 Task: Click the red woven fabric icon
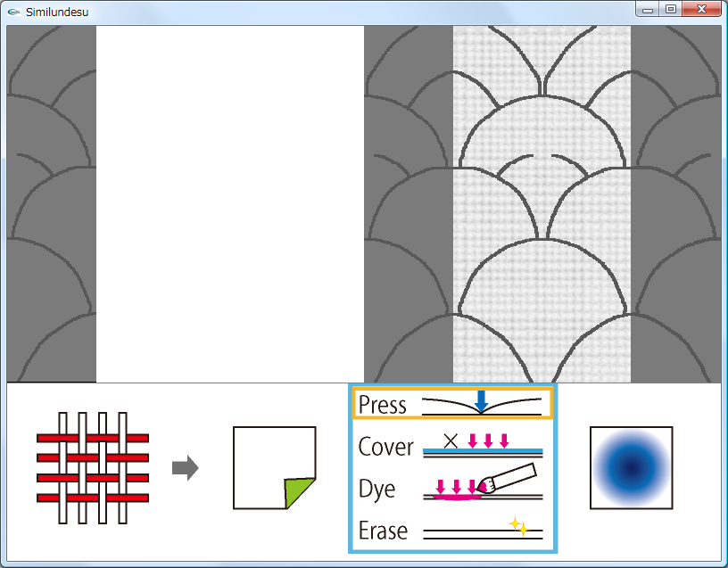(x=92, y=468)
